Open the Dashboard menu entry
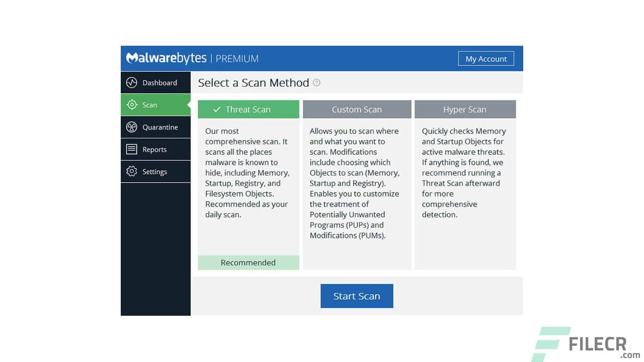Screen dimensions: 644x362 click(159, 82)
